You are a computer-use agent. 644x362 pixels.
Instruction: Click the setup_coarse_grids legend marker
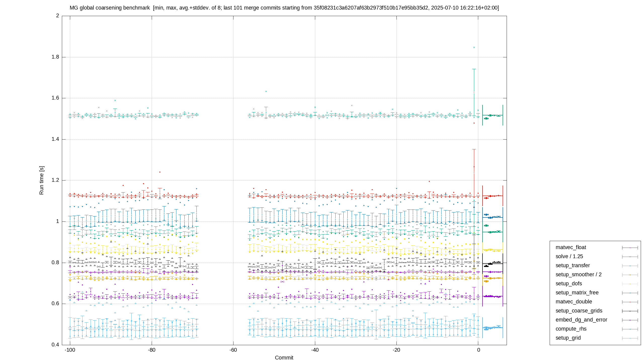coord(630,311)
